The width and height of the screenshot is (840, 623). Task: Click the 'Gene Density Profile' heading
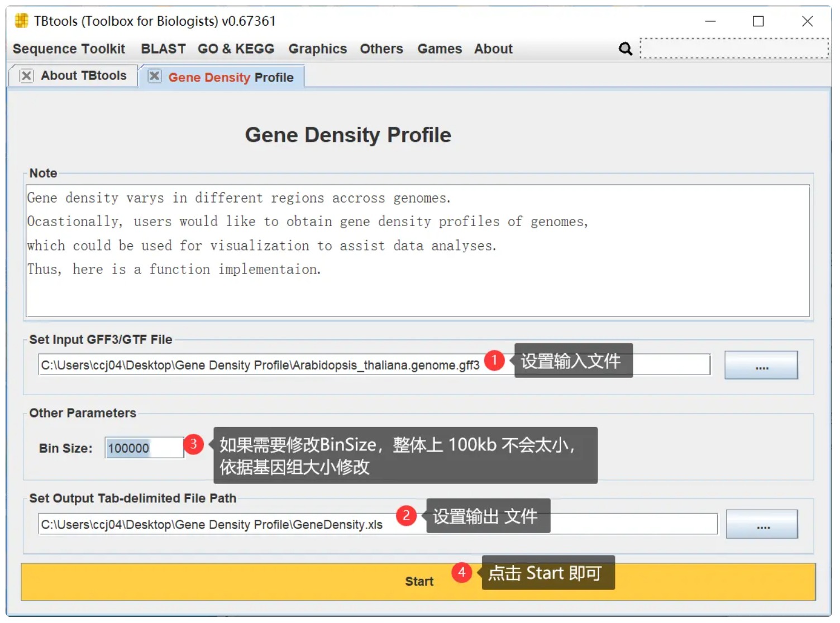(x=348, y=135)
